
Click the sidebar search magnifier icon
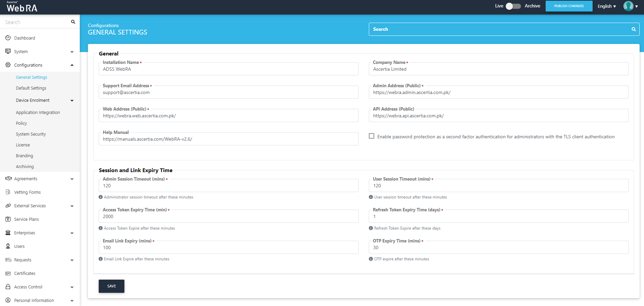pyautogui.click(x=73, y=22)
